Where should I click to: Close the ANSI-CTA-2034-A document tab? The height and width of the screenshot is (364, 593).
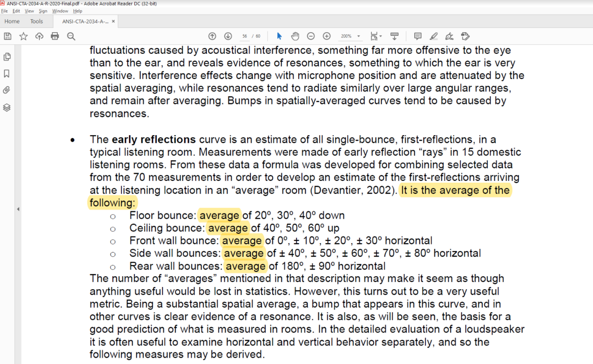[x=113, y=21]
